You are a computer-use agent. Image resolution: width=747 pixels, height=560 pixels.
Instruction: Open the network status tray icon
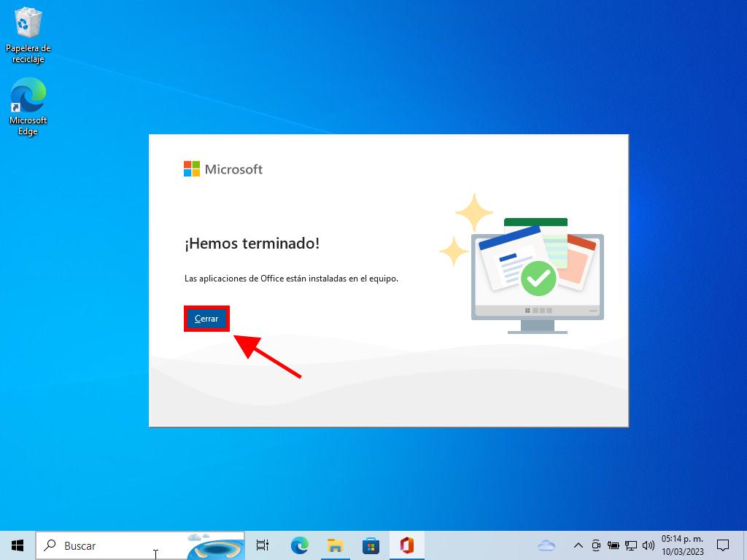point(631,545)
